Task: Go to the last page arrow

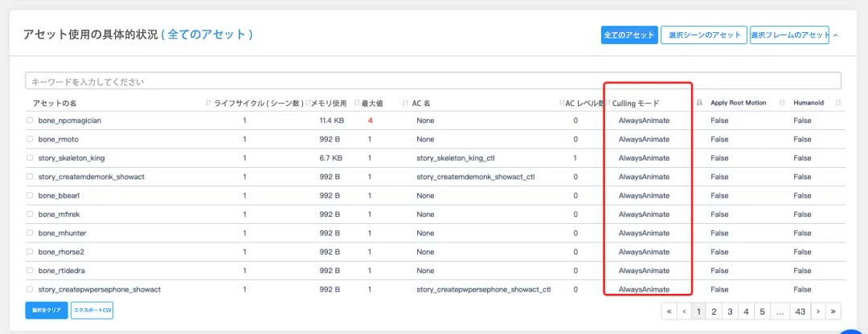Action: tap(833, 312)
